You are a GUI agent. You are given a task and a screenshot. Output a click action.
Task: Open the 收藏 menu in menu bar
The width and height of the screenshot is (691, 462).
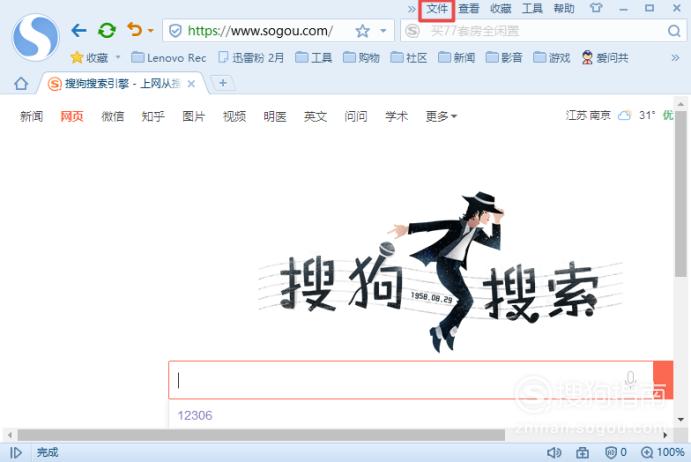point(501,9)
